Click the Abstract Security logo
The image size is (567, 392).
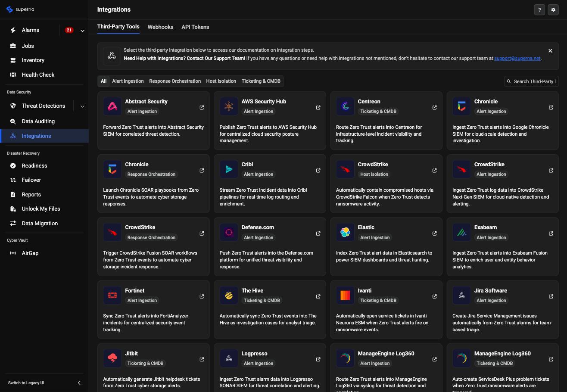click(112, 106)
